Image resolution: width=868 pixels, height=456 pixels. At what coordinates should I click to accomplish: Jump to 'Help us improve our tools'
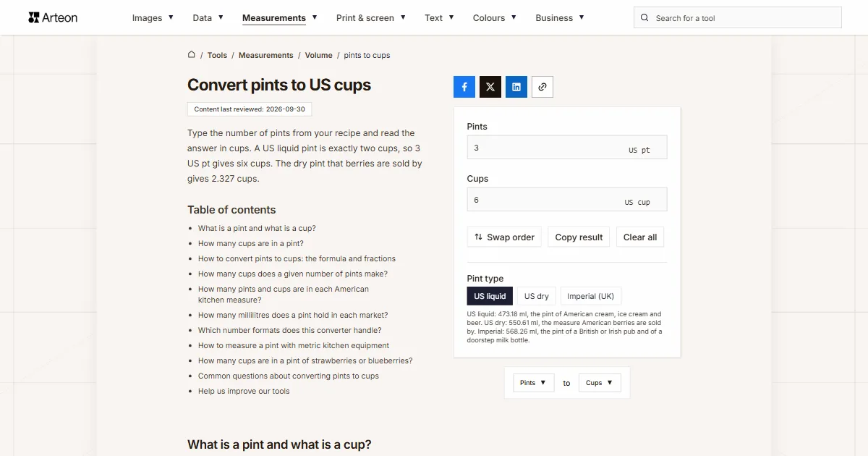point(244,391)
